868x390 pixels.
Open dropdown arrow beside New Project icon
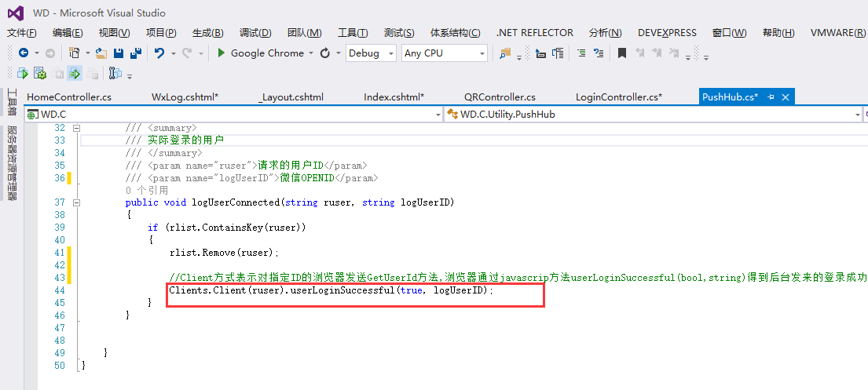click(87, 53)
